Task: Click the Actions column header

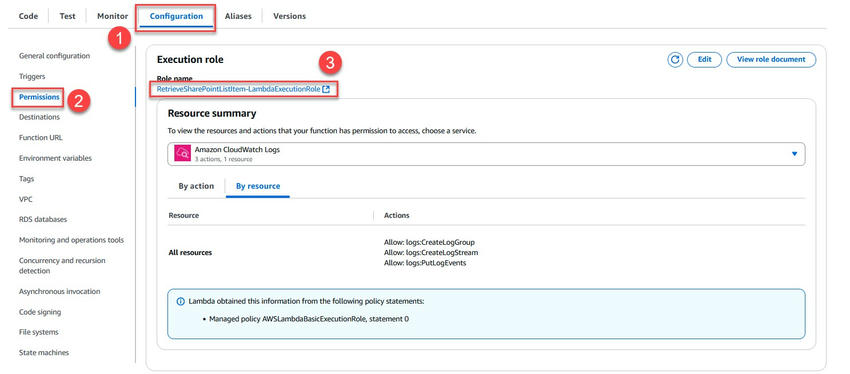Action: 396,215
